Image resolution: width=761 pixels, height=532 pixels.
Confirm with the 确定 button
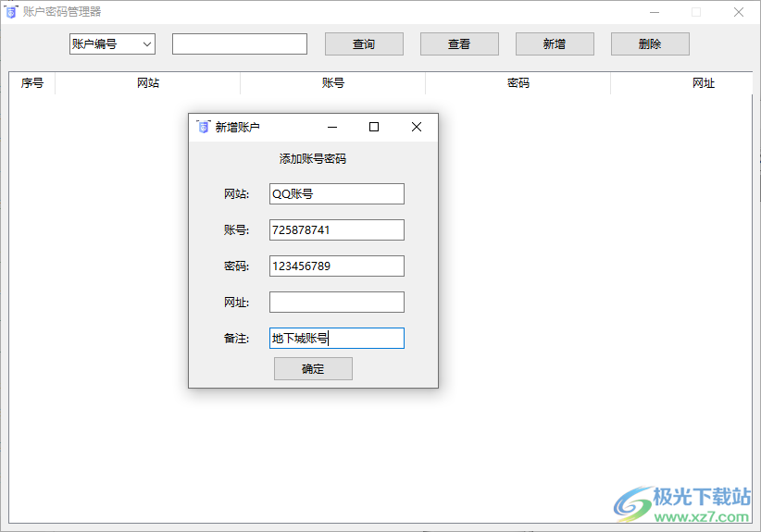pos(313,369)
